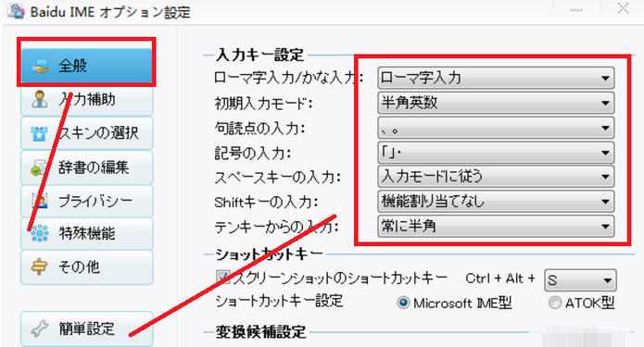Click the プライバシー portrait icon
This screenshot has height=347, width=644.
(x=40, y=201)
